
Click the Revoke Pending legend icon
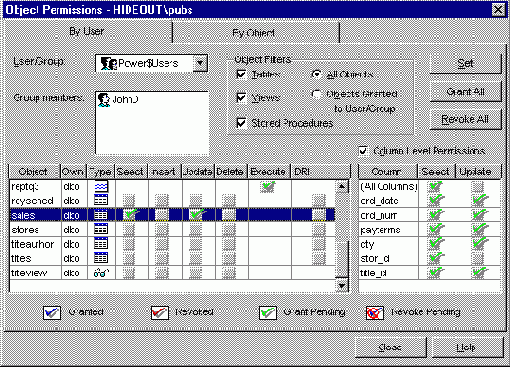[x=375, y=313]
